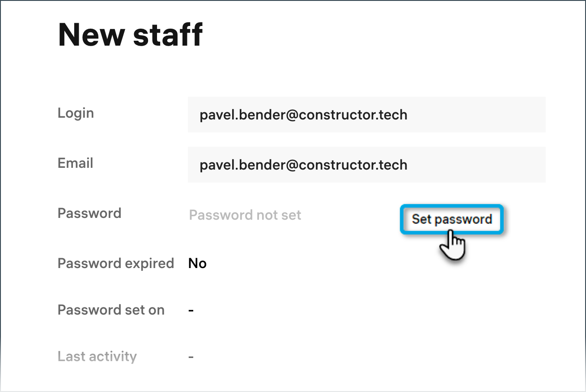Click the Password expired label

tap(115, 264)
